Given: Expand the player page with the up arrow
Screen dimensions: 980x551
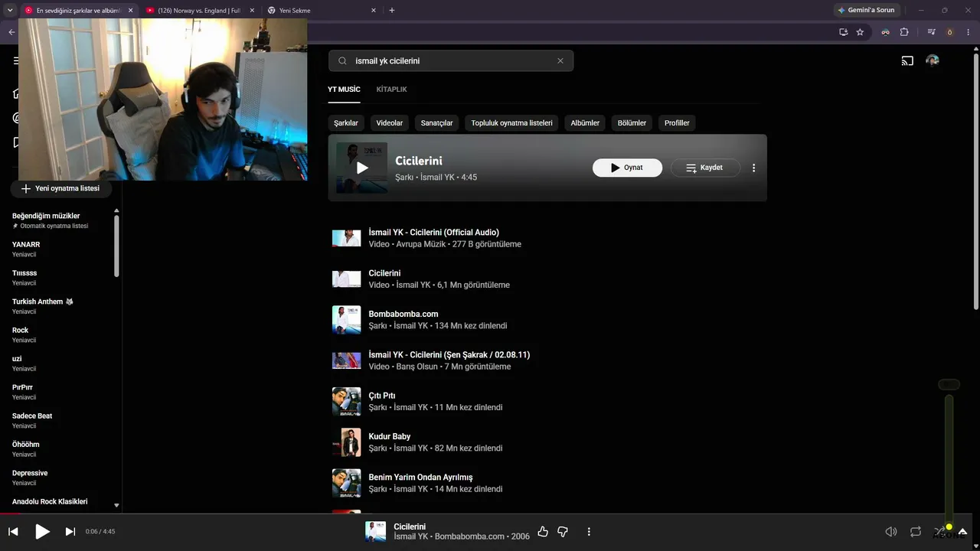Looking at the screenshot, I should click(x=963, y=531).
